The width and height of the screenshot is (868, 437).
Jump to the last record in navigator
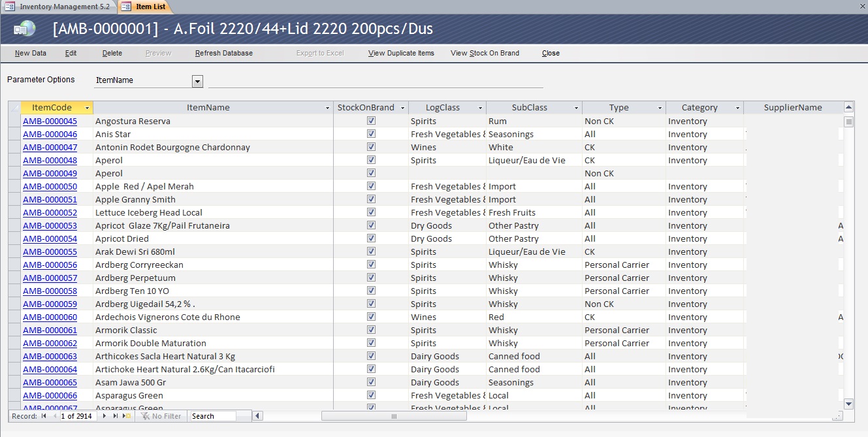pos(116,416)
